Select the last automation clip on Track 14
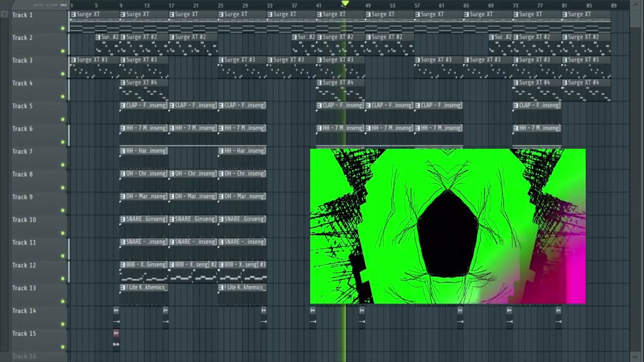This screenshot has width=644, height=362. pyautogui.click(x=558, y=316)
